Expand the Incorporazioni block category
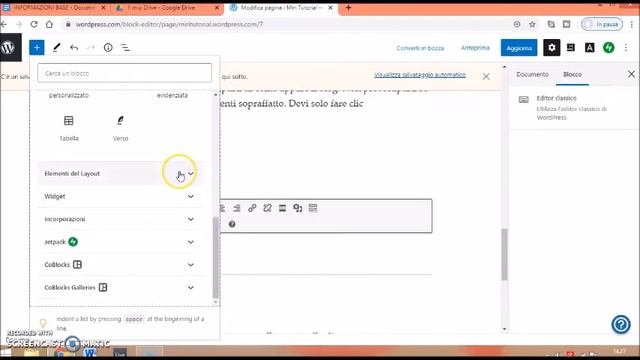The height and width of the screenshot is (360, 640). [121, 219]
